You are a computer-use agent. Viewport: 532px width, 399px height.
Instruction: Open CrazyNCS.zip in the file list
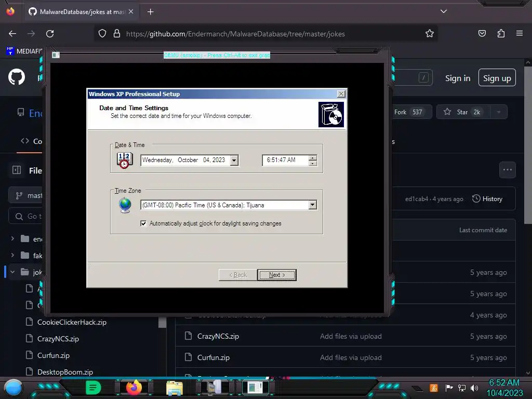tap(218, 336)
